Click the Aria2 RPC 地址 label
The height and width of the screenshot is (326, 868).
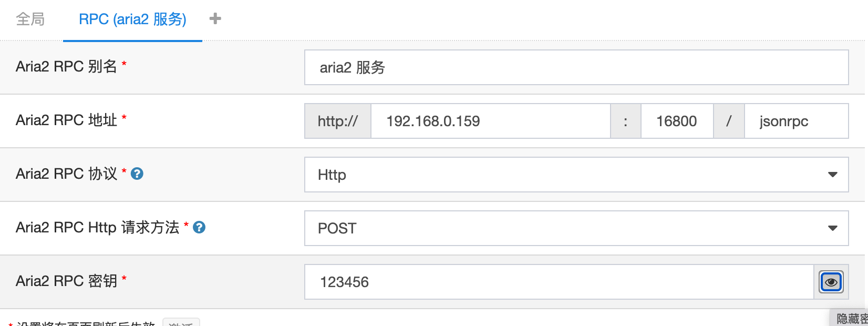(66, 120)
